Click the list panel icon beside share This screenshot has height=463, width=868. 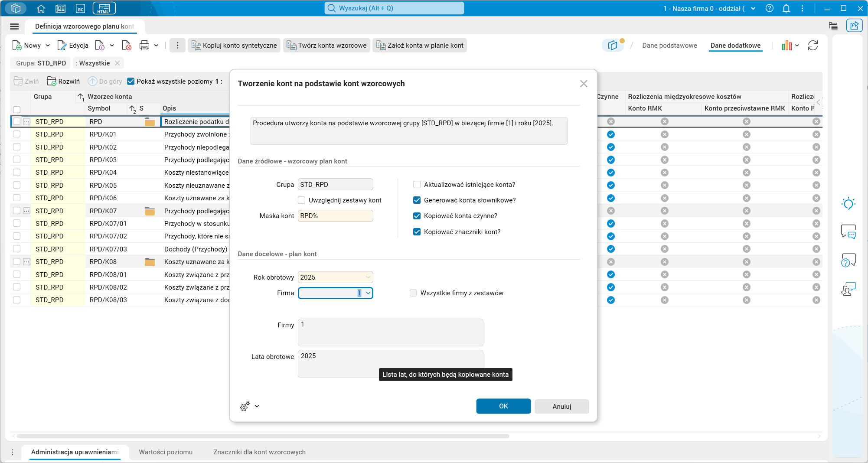pos(833,26)
